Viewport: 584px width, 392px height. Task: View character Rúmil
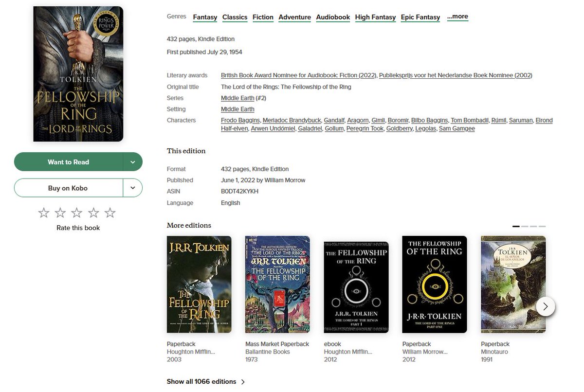point(498,121)
